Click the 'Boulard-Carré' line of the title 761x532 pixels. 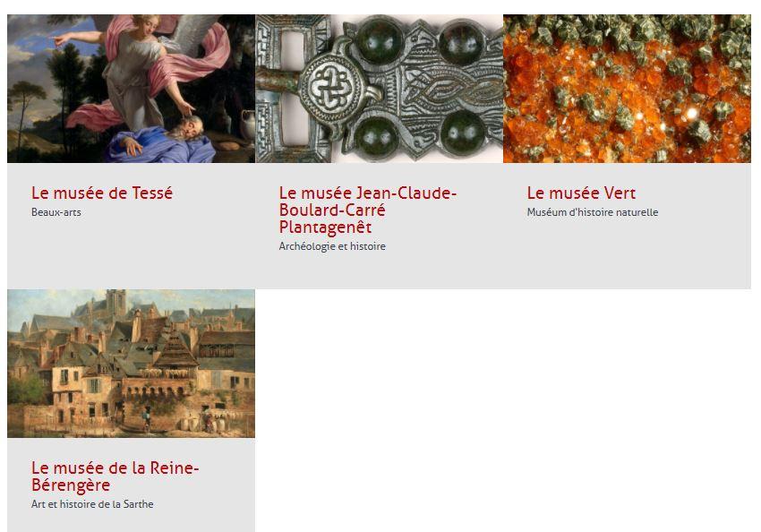[x=332, y=210]
